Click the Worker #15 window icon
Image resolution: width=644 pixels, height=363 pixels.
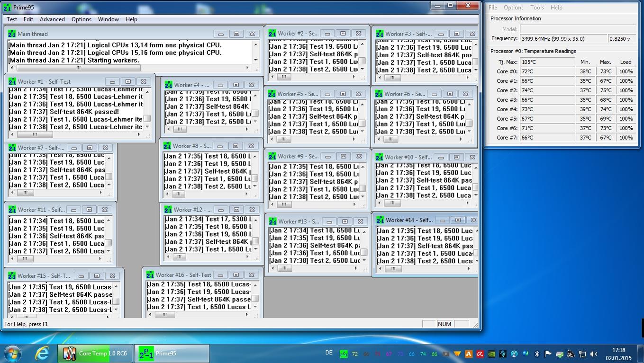(12, 275)
